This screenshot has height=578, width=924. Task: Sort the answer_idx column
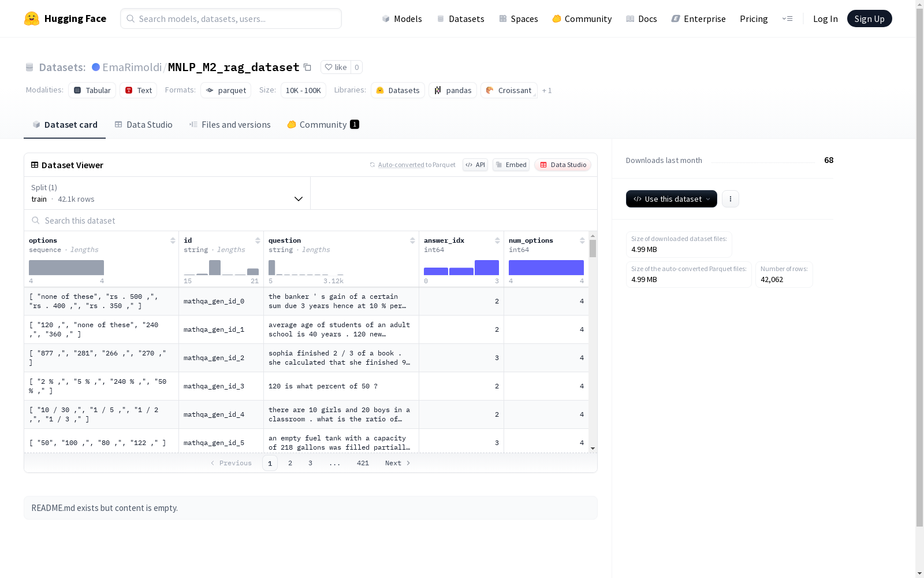pos(497,240)
